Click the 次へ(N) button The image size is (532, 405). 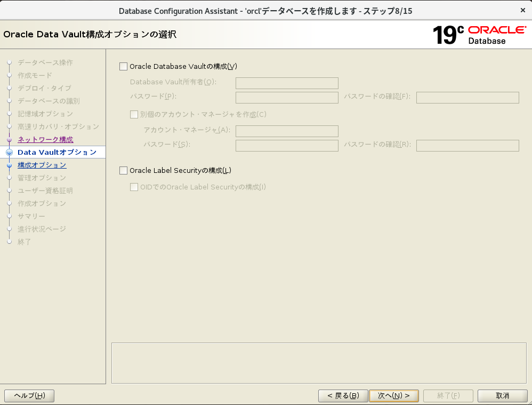pyautogui.click(x=394, y=396)
